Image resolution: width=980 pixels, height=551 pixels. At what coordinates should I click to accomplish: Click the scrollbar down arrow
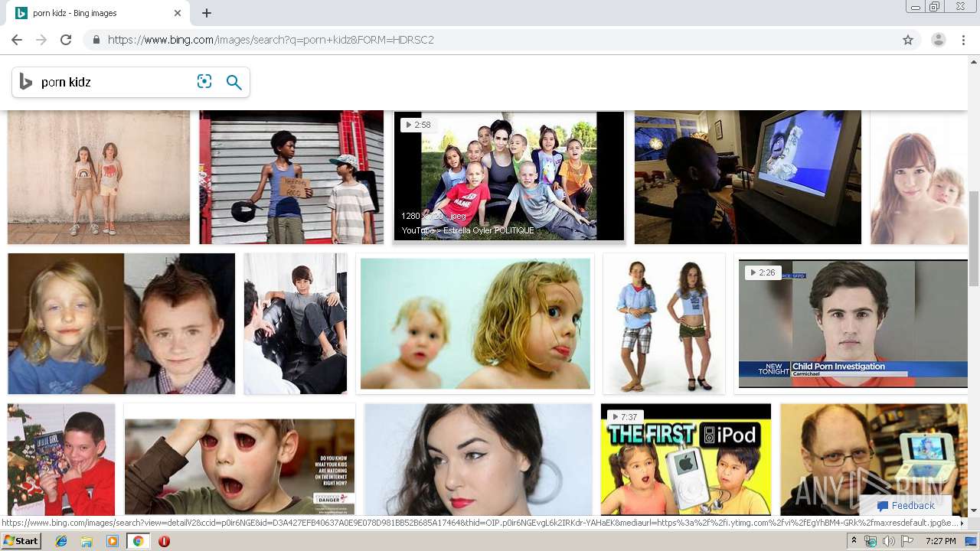click(x=974, y=510)
